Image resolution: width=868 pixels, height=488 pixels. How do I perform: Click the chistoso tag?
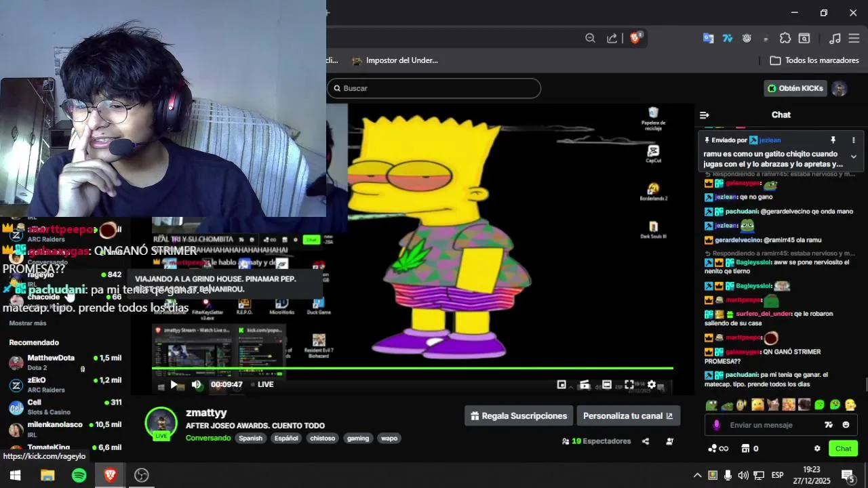pos(323,438)
